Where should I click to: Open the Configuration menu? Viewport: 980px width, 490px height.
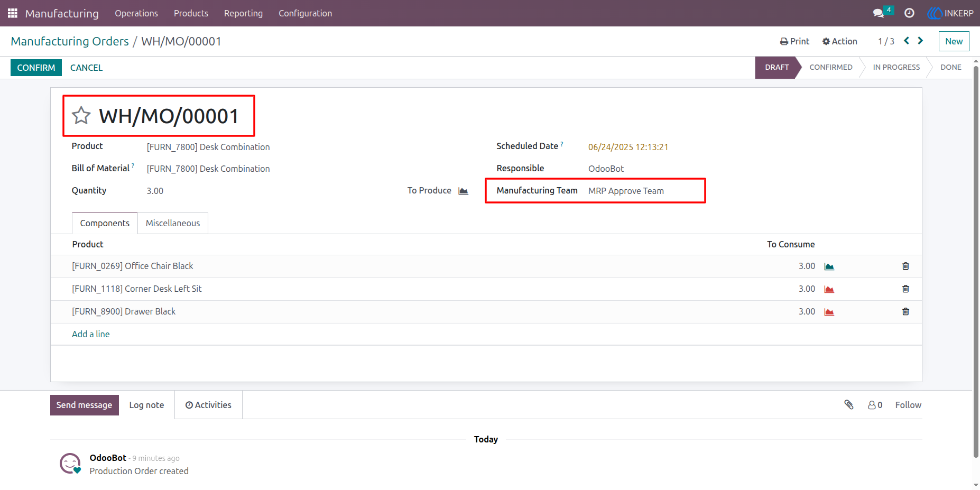[306, 13]
